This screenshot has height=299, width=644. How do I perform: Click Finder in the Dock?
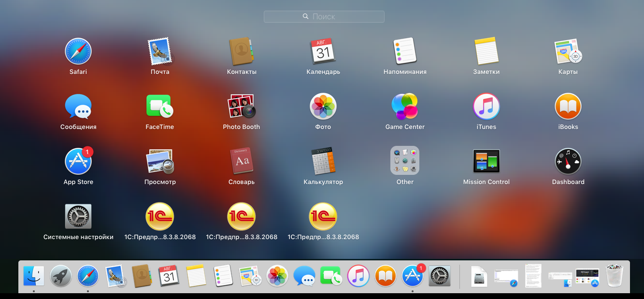click(x=34, y=276)
